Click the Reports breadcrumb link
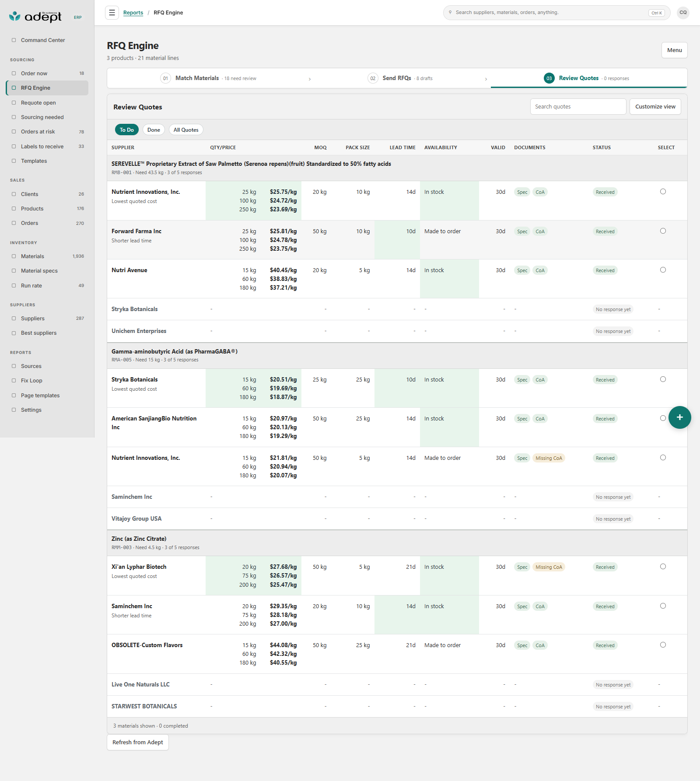The image size is (700, 781). [x=133, y=13]
